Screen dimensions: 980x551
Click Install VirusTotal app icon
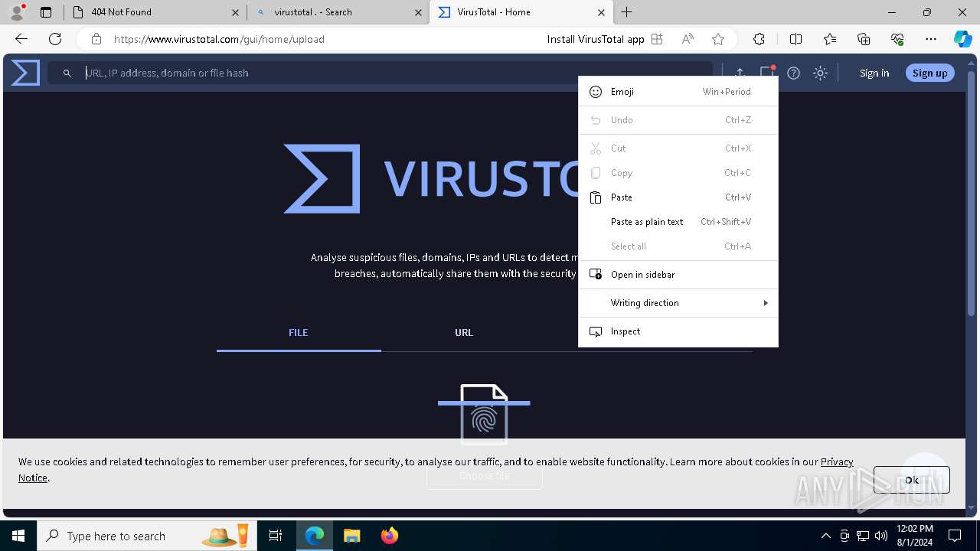tap(657, 39)
